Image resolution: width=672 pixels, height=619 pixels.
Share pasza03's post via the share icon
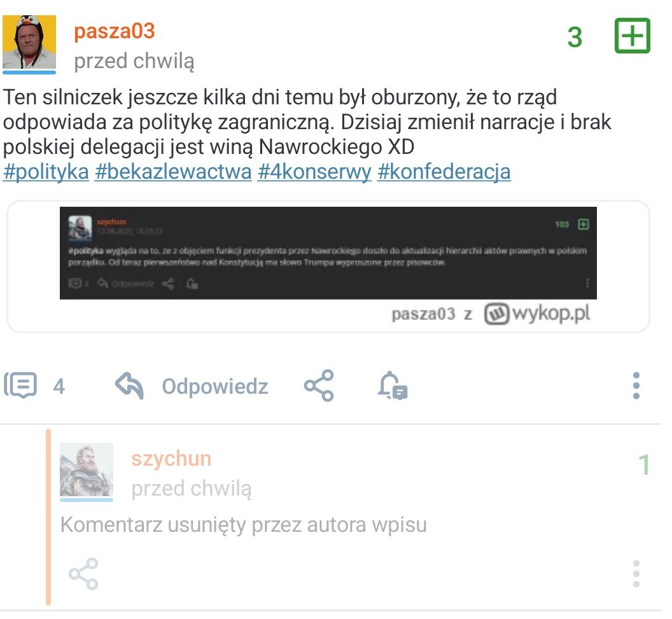(x=319, y=385)
